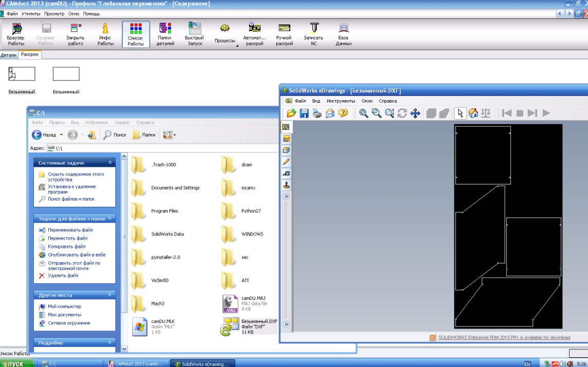Toggle the Поиск search pane in Explorer

click(x=115, y=135)
